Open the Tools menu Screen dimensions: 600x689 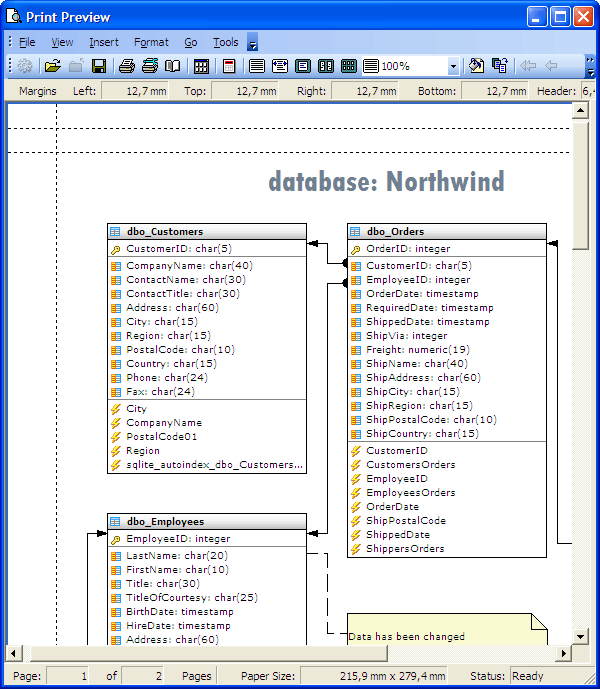pyautogui.click(x=225, y=42)
